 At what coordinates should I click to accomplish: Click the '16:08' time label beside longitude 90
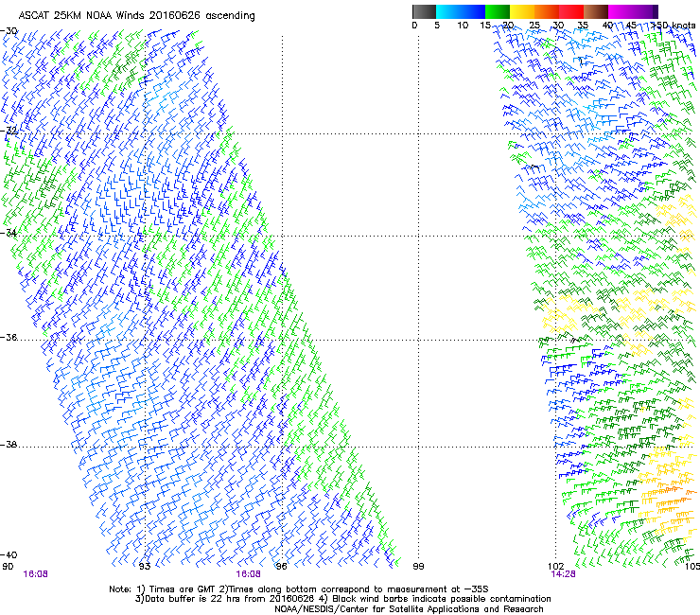[x=35, y=574]
